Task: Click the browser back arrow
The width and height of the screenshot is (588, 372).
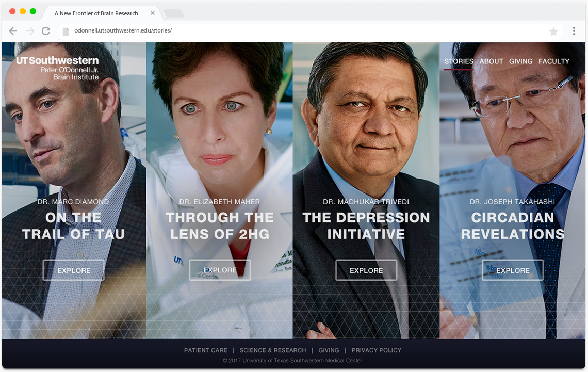Action: pos(13,31)
